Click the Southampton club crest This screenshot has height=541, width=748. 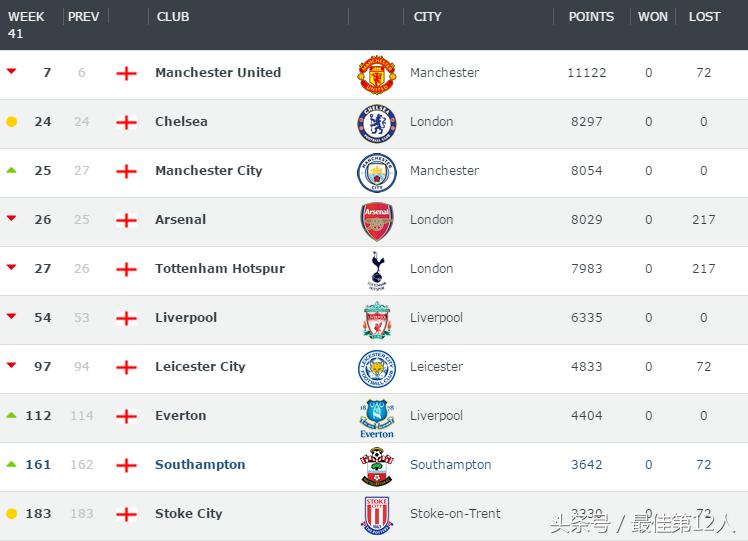click(377, 466)
